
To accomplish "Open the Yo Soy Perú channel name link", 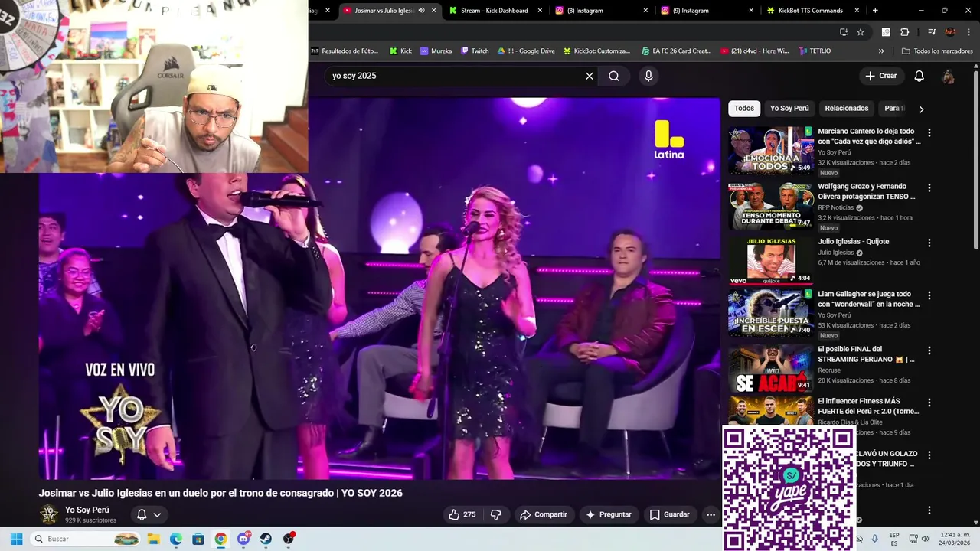I will [87, 510].
